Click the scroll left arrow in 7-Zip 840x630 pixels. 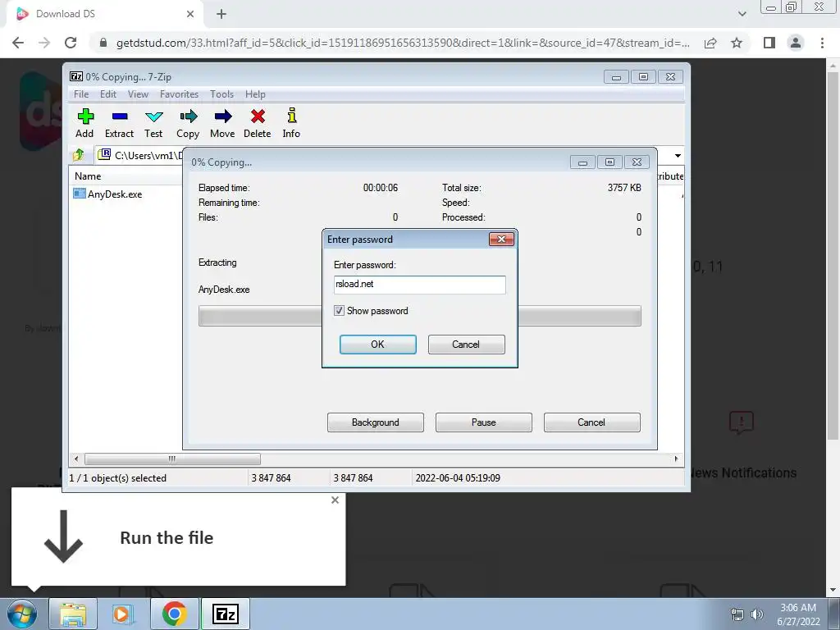[x=76, y=459]
